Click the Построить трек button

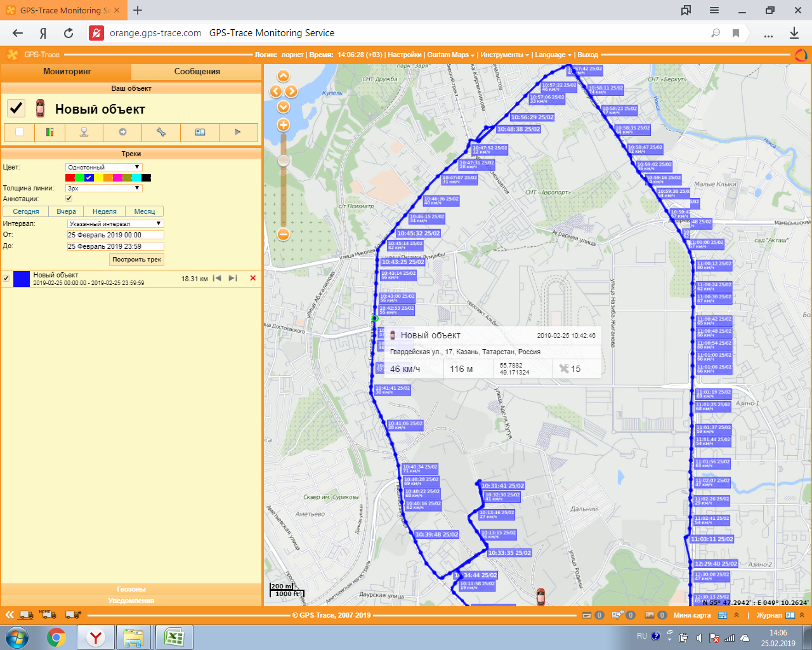click(x=136, y=260)
